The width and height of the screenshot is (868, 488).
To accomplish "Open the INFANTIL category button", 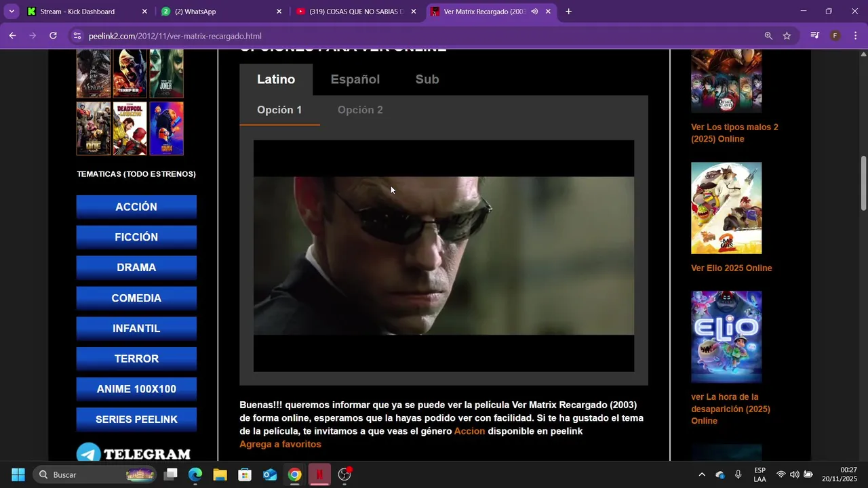I will click(136, 328).
